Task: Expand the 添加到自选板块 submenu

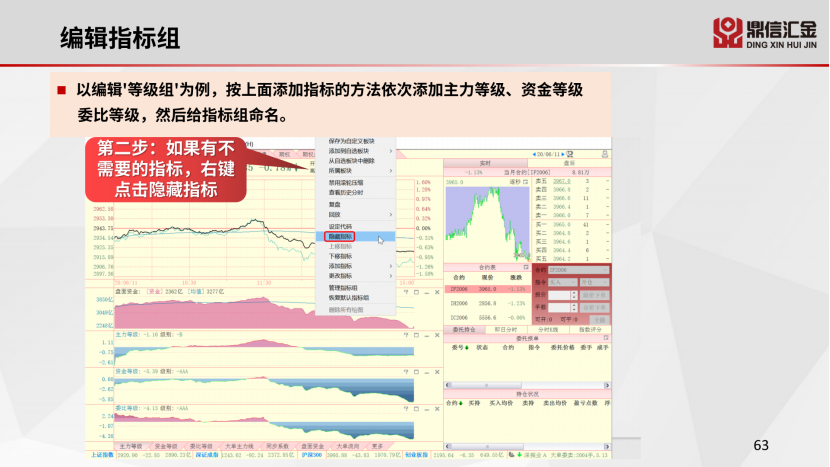Action: coord(390,151)
